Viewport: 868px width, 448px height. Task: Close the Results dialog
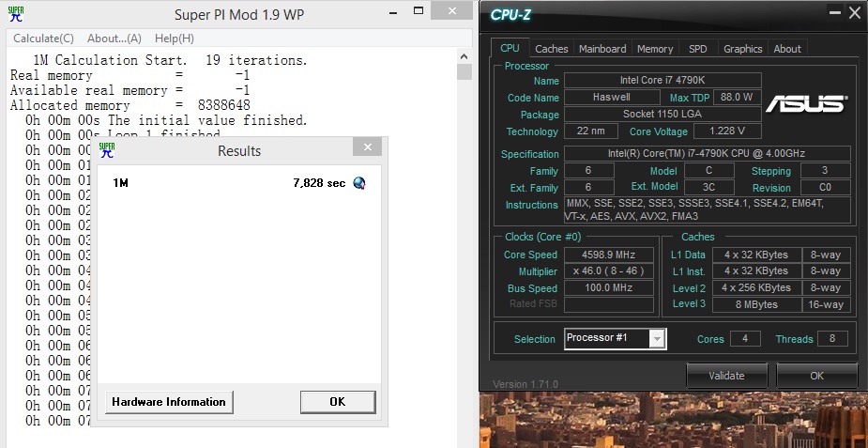368,147
